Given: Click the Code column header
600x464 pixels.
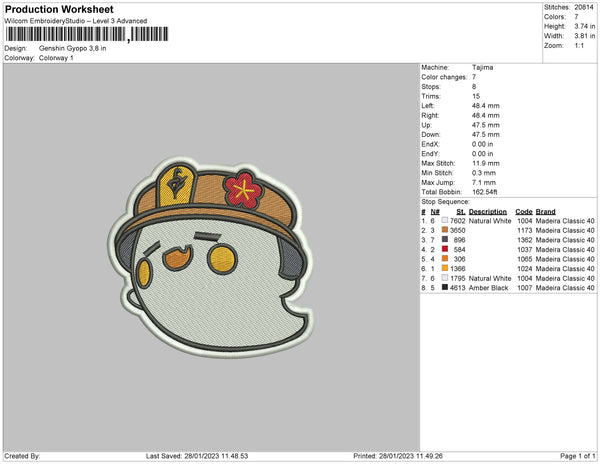Looking at the screenshot, I should 524,212.
